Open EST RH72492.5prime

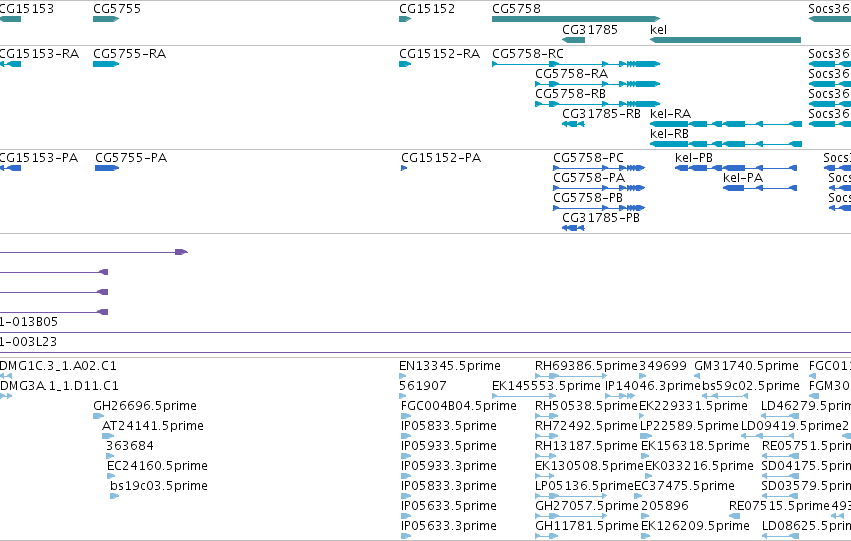click(x=586, y=426)
